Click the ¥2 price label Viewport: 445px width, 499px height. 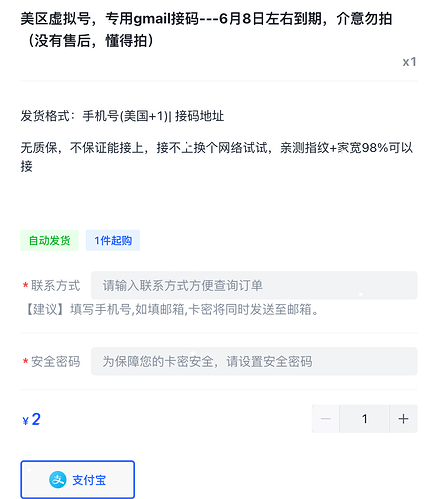31,419
